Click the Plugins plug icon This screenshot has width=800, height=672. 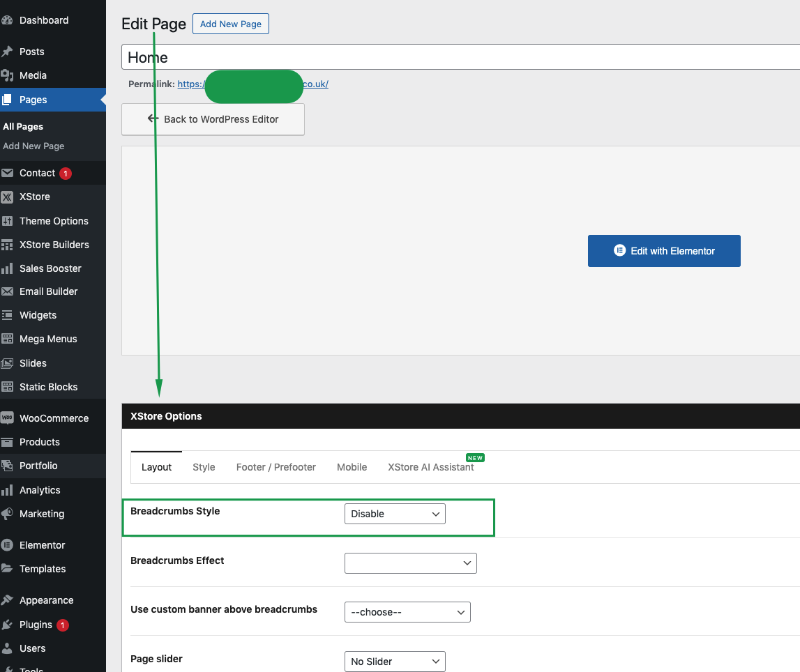7,625
